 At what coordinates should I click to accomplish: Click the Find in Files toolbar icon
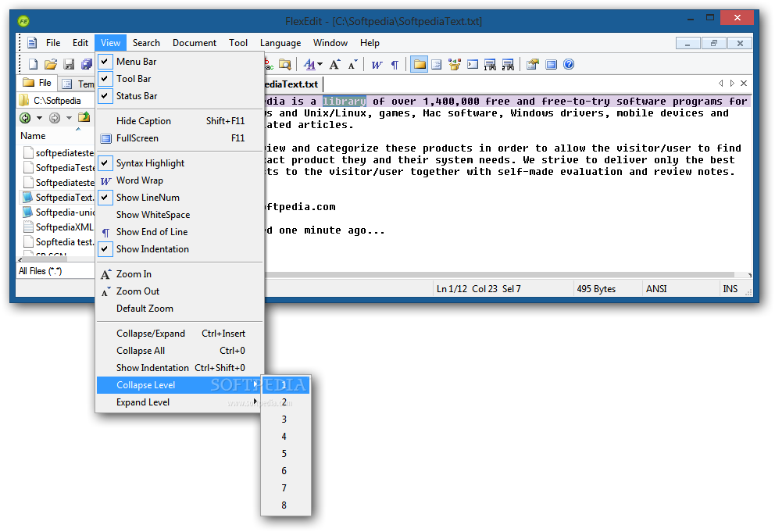(x=284, y=64)
